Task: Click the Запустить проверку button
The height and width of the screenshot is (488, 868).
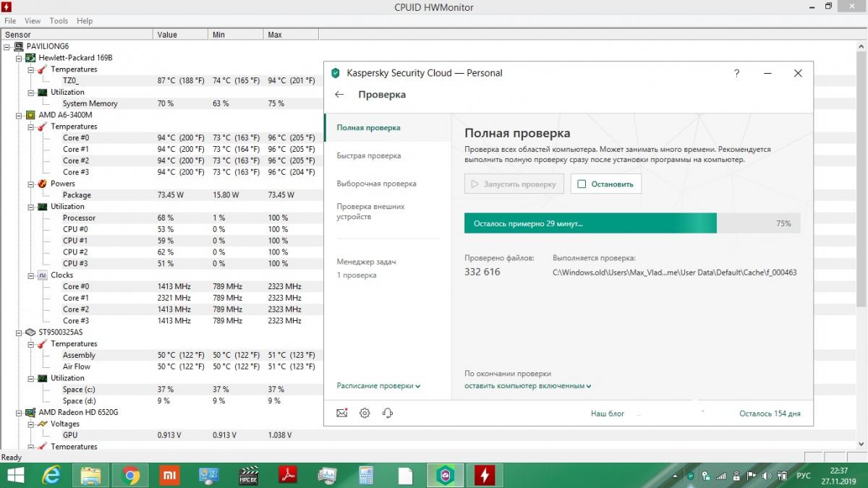Action: coord(514,184)
